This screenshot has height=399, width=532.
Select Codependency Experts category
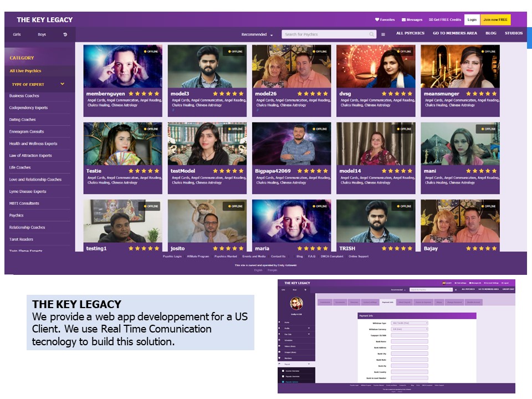(x=28, y=108)
